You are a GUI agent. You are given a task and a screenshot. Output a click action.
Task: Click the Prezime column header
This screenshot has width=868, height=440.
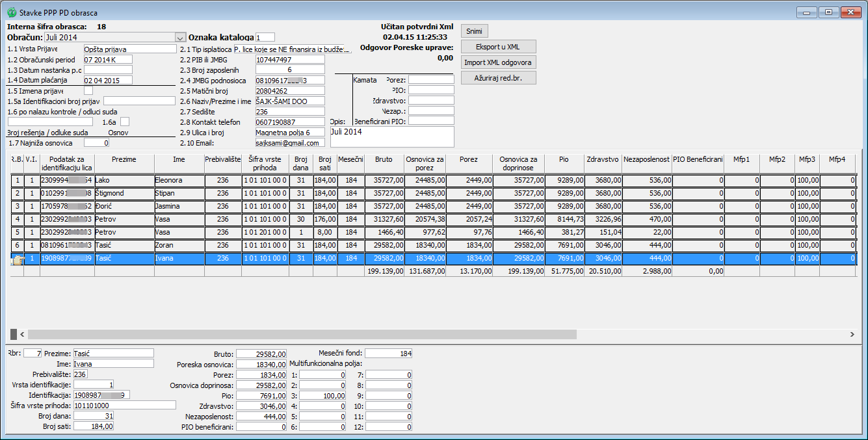124,159
